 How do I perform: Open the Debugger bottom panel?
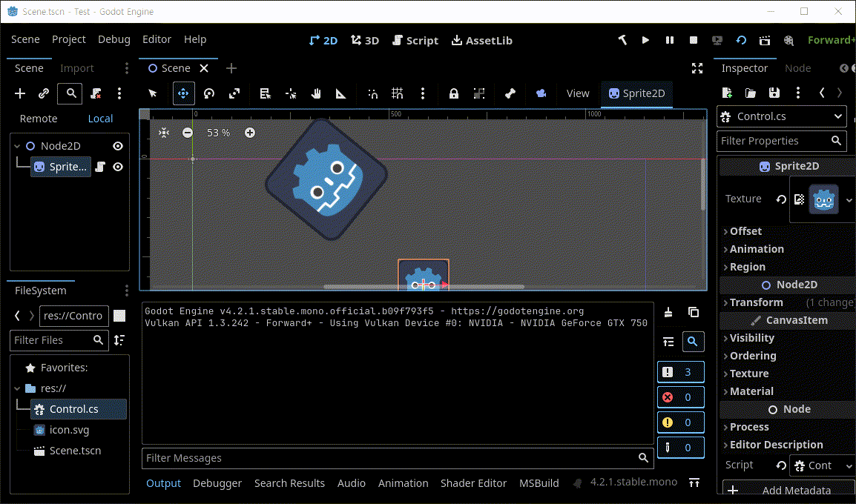point(217,483)
